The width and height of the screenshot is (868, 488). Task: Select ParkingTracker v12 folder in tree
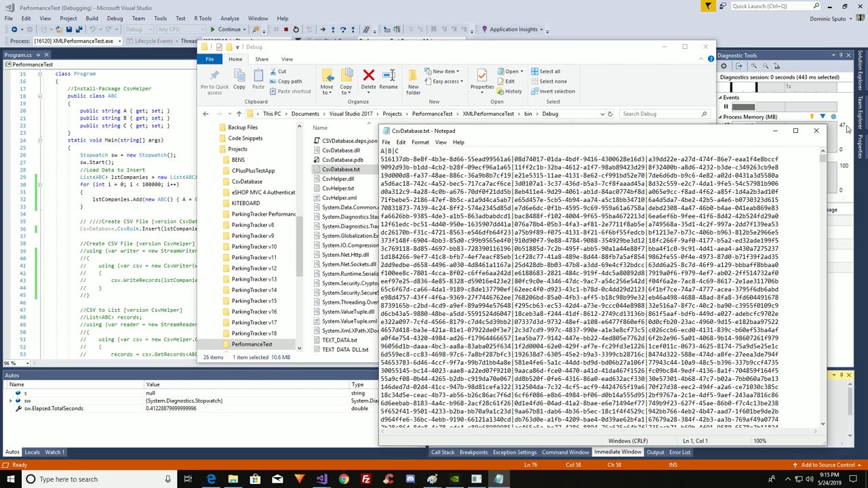tap(254, 268)
